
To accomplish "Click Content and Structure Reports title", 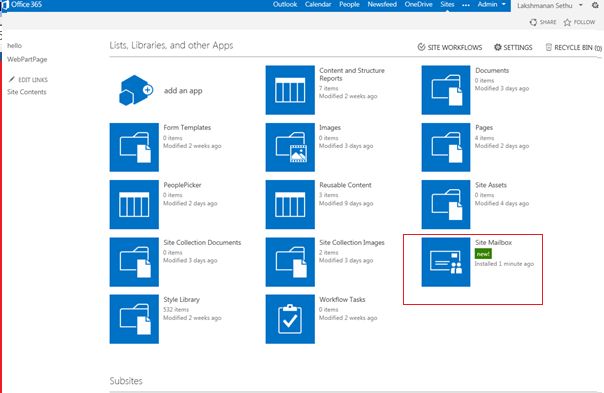I will (352, 74).
